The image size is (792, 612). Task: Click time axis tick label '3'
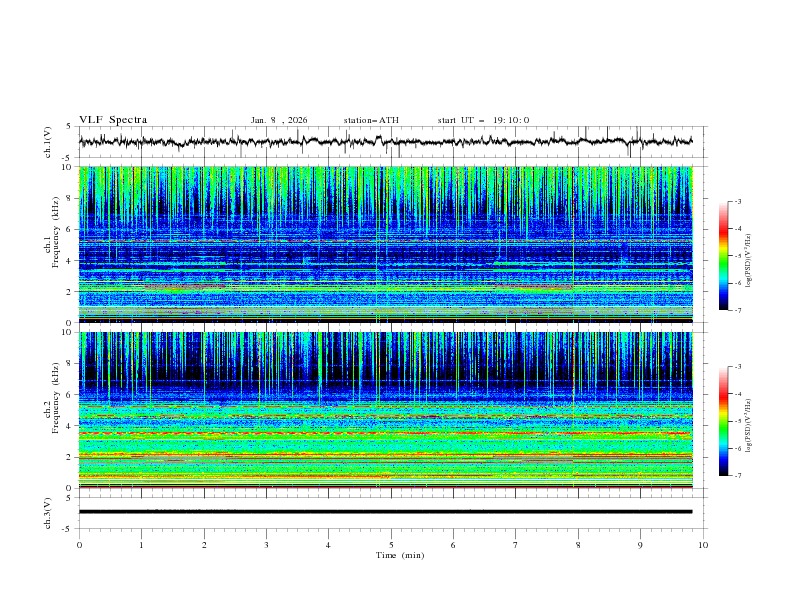pos(266,545)
